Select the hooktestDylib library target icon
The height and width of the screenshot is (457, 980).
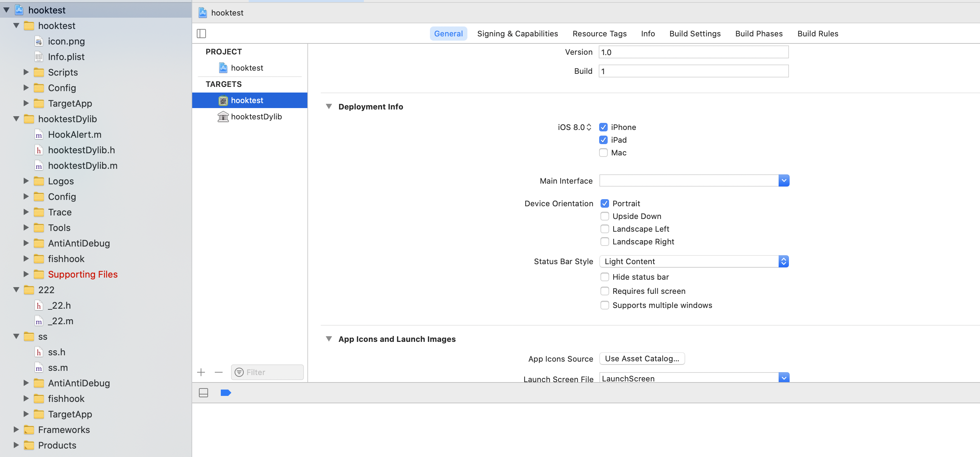click(223, 116)
